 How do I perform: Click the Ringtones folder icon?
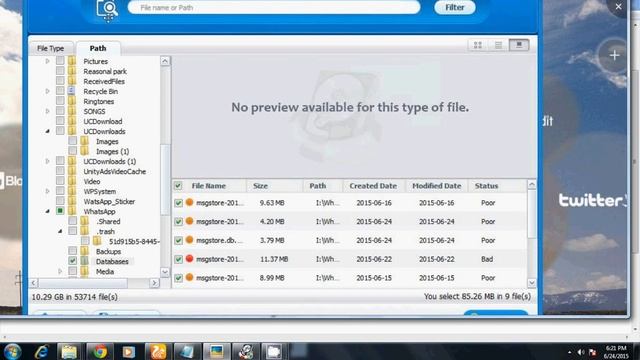point(72,101)
